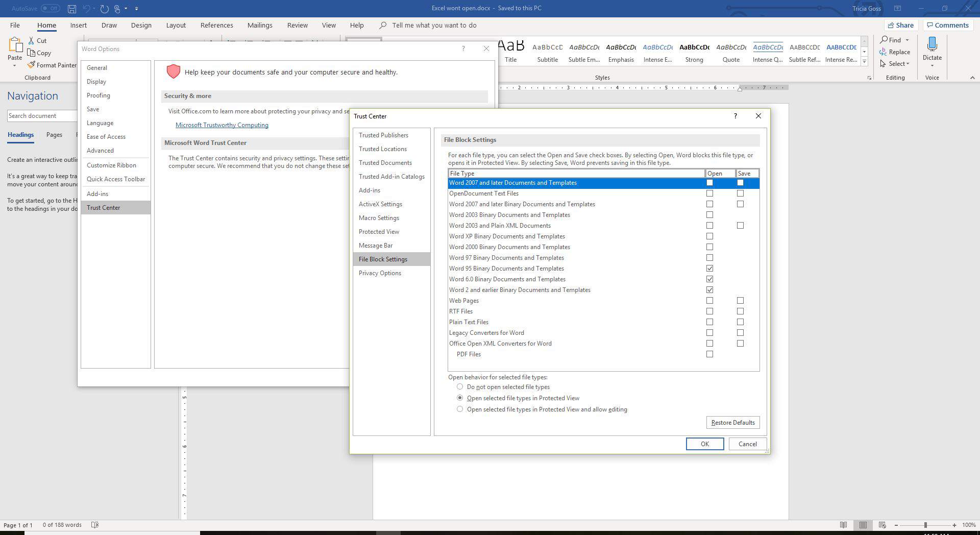The image size is (980, 535).
Task: Open Microsoft Trustworthy Computing link
Action: (222, 125)
